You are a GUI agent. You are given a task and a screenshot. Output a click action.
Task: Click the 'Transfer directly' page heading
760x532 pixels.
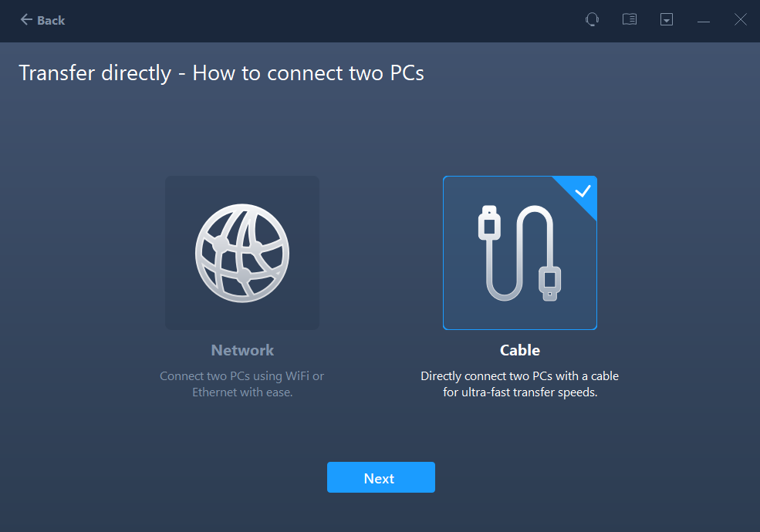pos(221,73)
